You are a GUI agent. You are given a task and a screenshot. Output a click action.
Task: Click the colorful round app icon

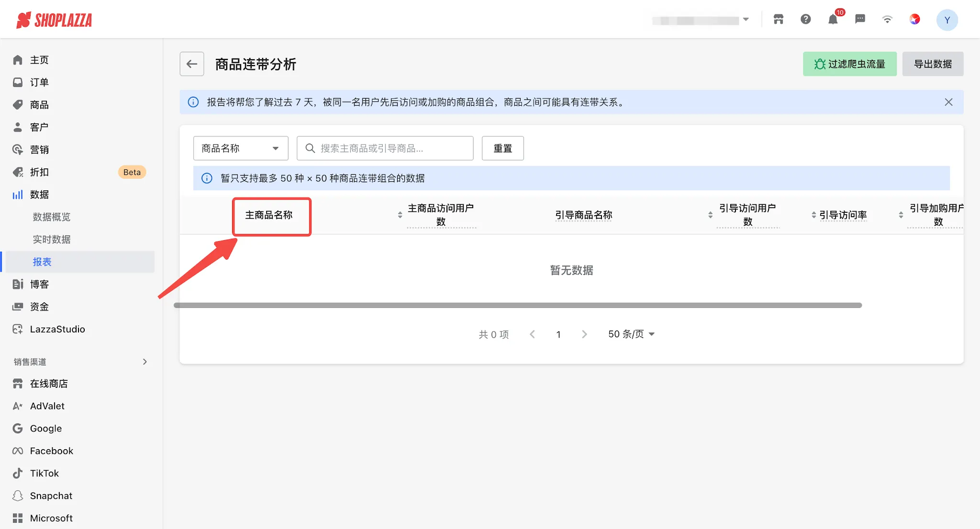pos(915,20)
